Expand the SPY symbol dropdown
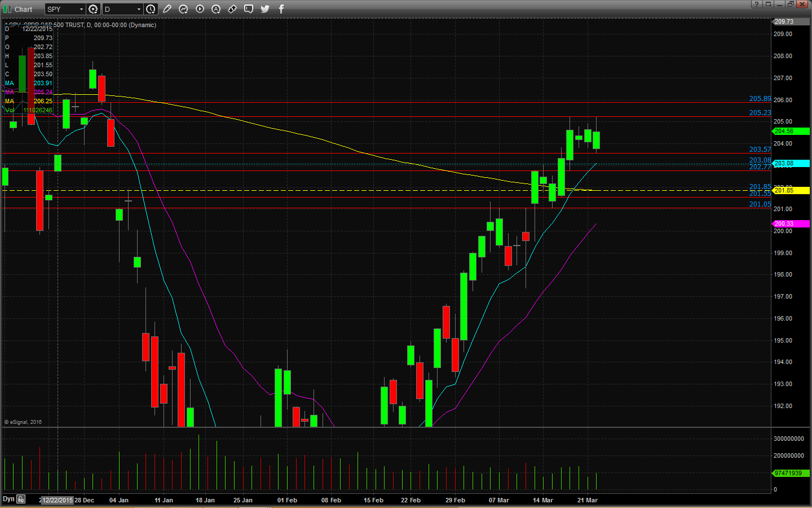 click(x=81, y=9)
